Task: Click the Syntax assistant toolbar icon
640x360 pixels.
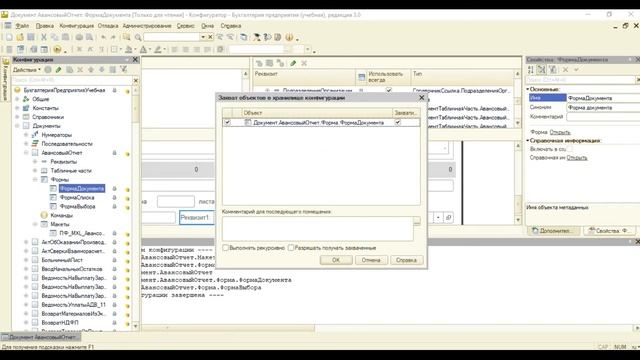Action: (257, 37)
